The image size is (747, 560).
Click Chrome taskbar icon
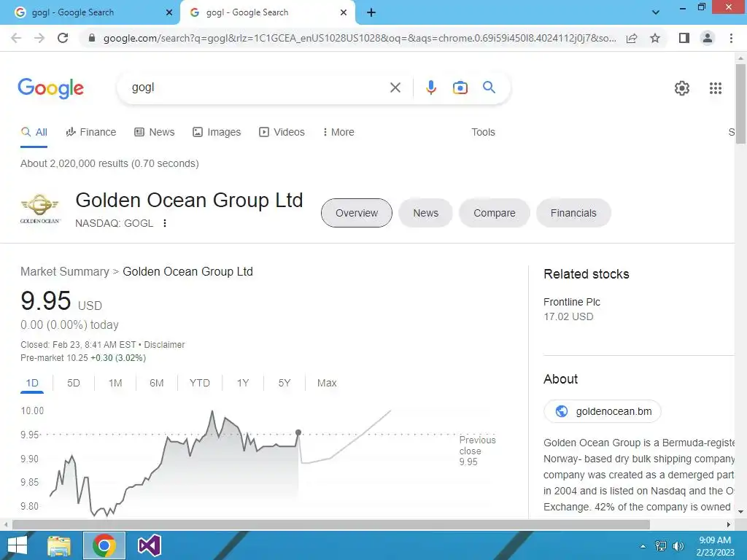coord(104,545)
